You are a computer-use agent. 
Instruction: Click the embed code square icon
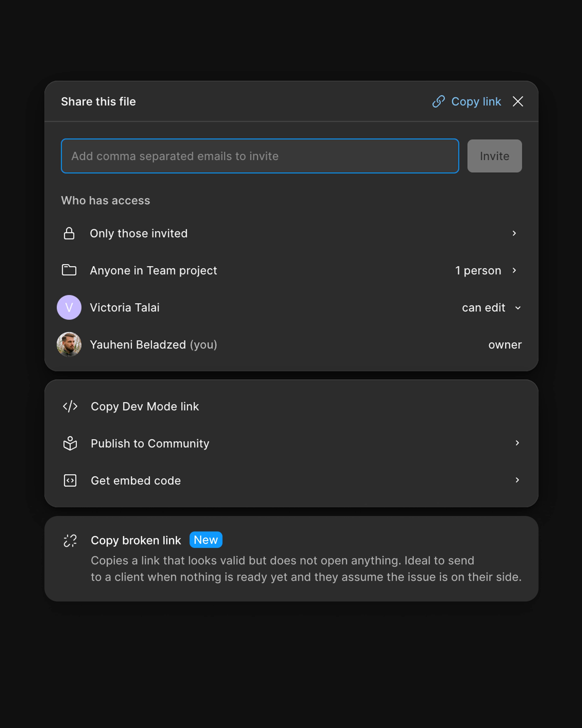point(70,480)
